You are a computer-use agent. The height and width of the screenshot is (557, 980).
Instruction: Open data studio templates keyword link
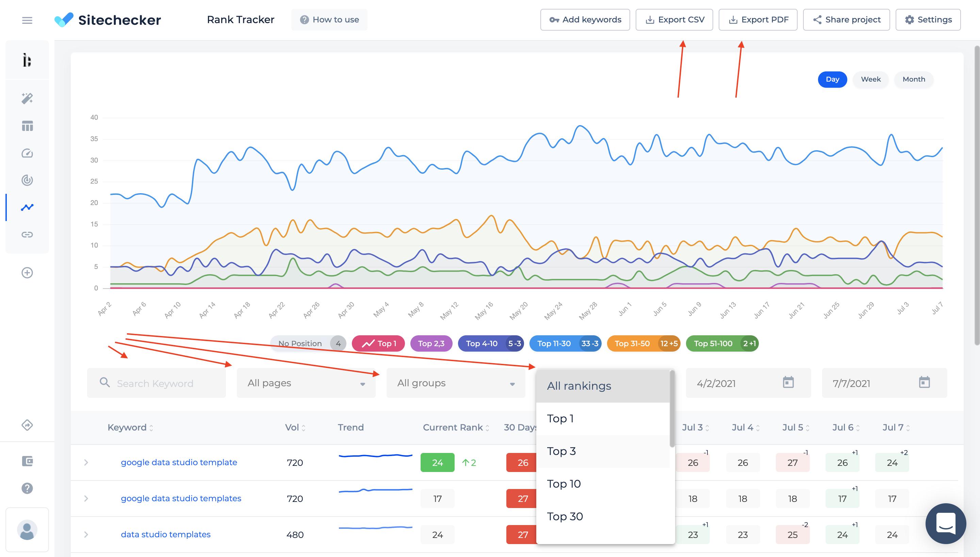pyautogui.click(x=166, y=535)
